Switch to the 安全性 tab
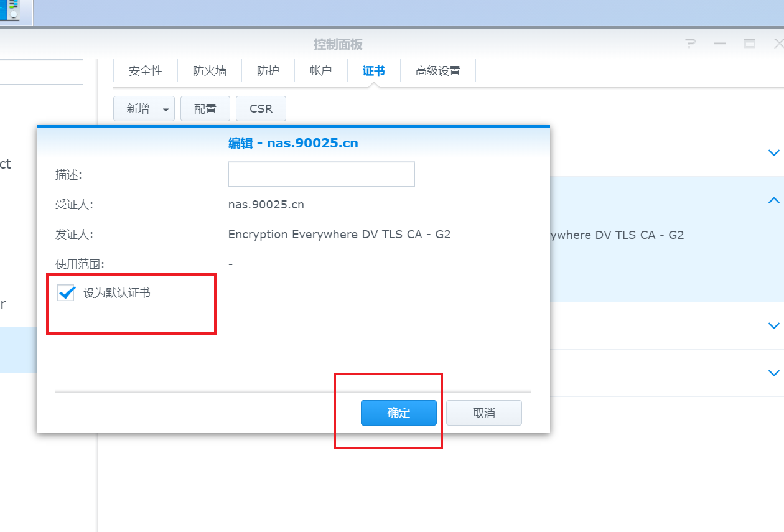The height and width of the screenshot is (532, 784). click(x=146, y=71)
